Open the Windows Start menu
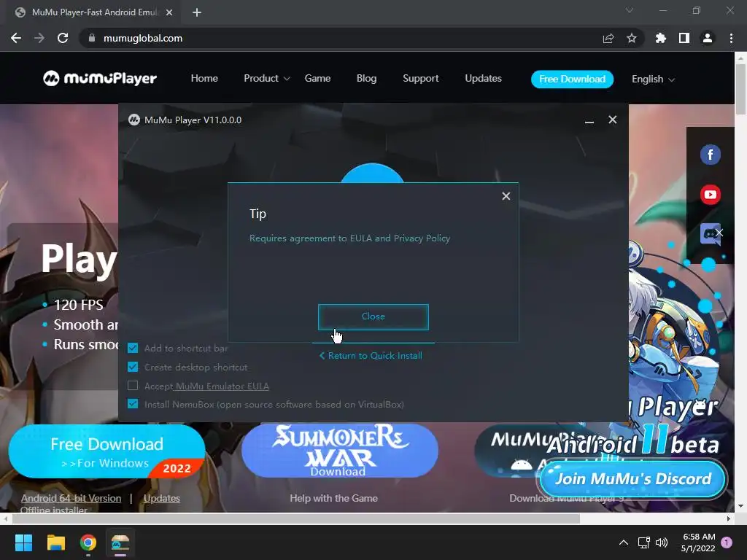 (23, 542)
